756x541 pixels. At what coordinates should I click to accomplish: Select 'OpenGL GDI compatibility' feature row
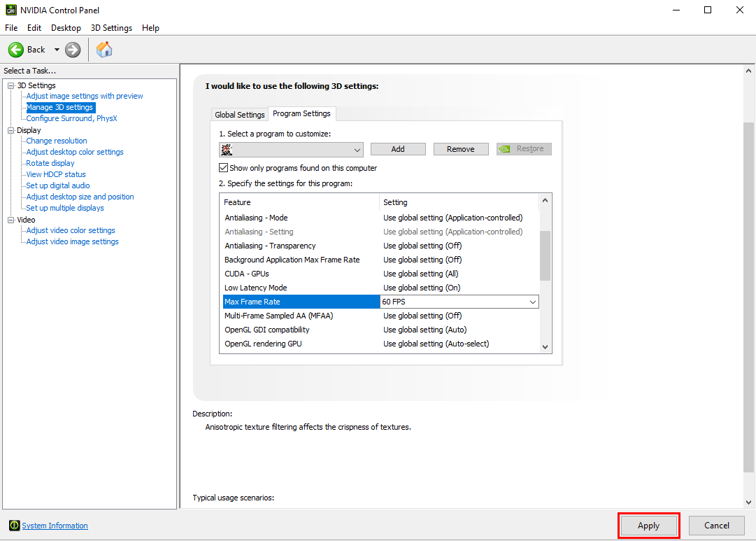(380, 330)
